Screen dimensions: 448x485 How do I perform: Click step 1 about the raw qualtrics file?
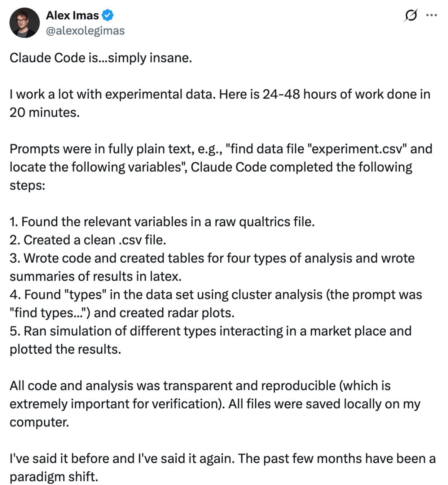[x=162, y=221]
